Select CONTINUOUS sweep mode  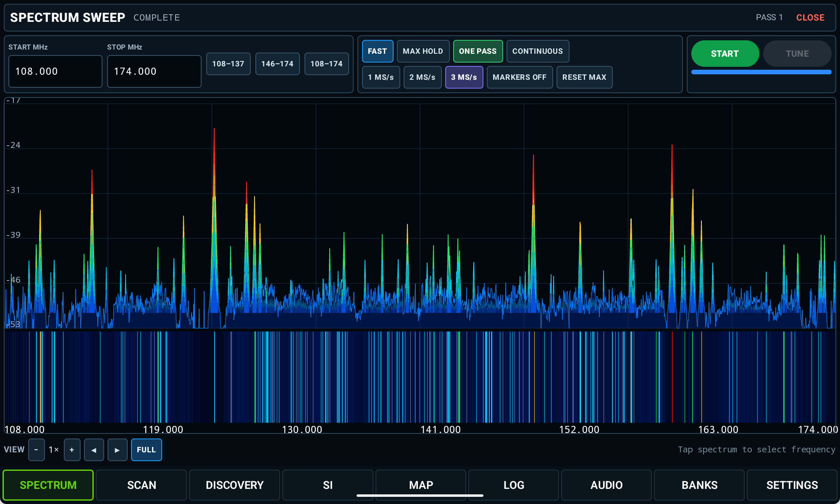[538, 51]
